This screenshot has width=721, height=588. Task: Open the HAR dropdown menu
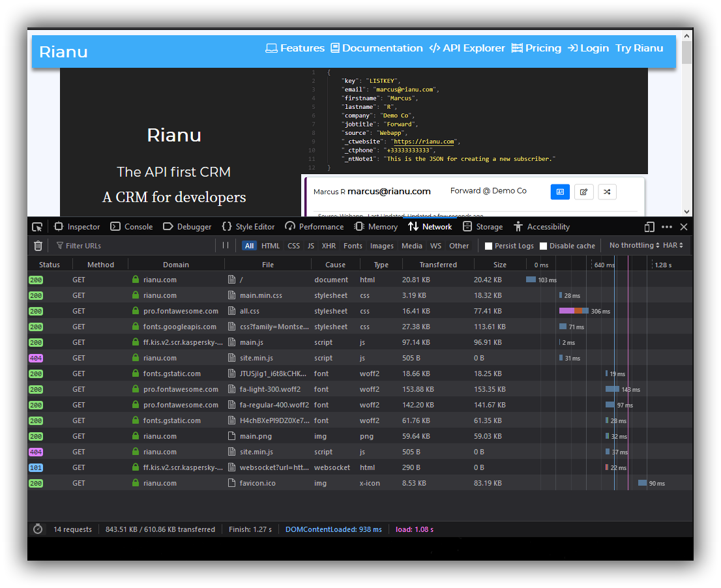coord(673,246)
